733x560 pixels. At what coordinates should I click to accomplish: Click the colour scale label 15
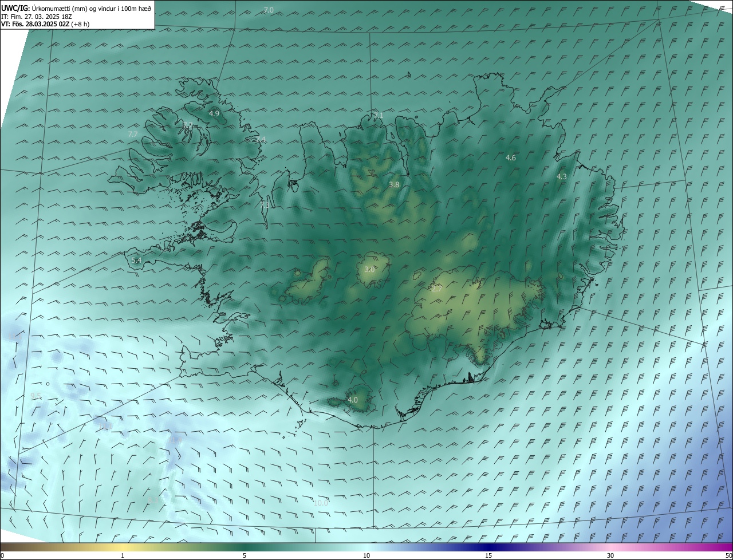(488, 555)
